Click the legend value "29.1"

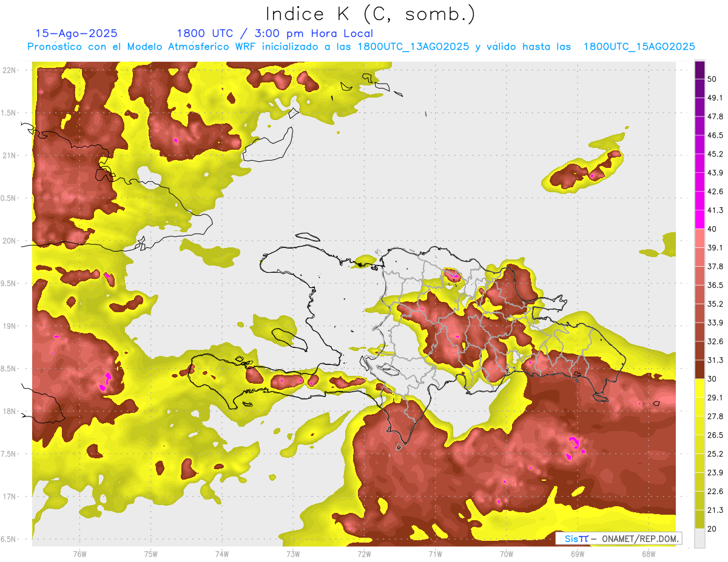click(715, 398)
